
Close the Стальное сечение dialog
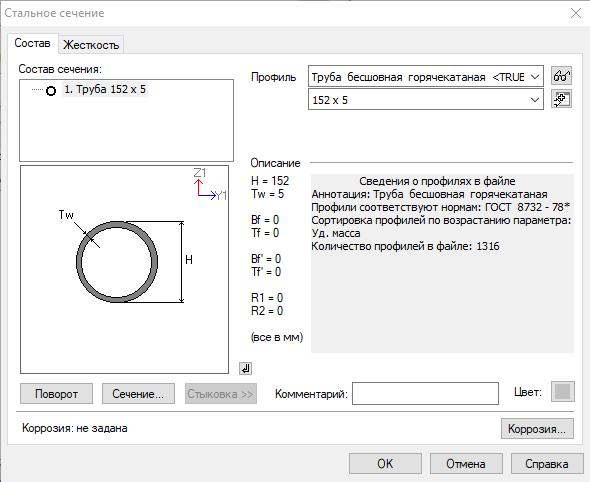tap(576, 13)
